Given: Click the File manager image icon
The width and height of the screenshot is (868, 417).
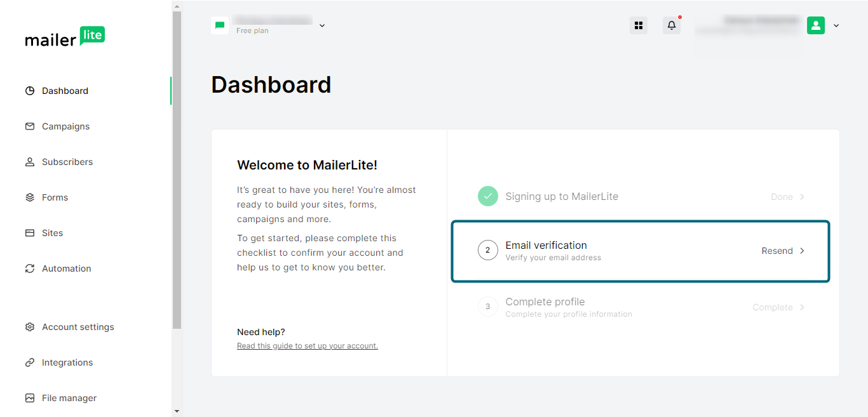Looking at the screenshot, I should coord(30,398).
